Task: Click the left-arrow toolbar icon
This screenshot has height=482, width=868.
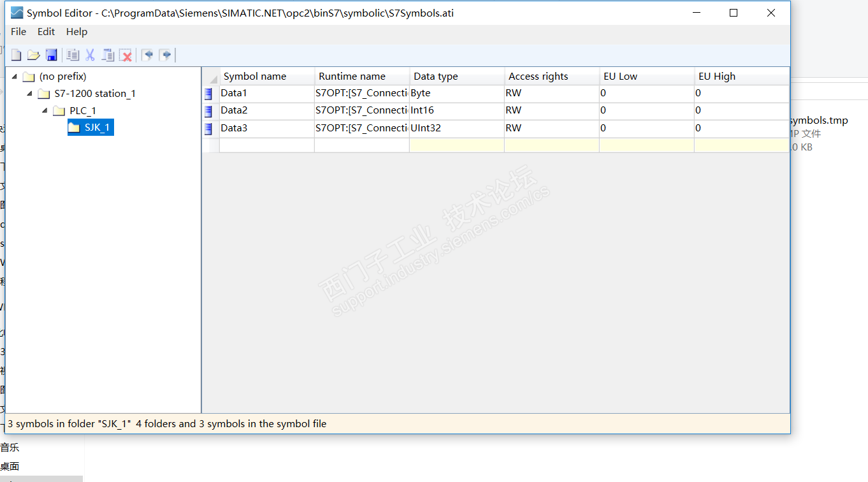Action: tap(148, 55)
